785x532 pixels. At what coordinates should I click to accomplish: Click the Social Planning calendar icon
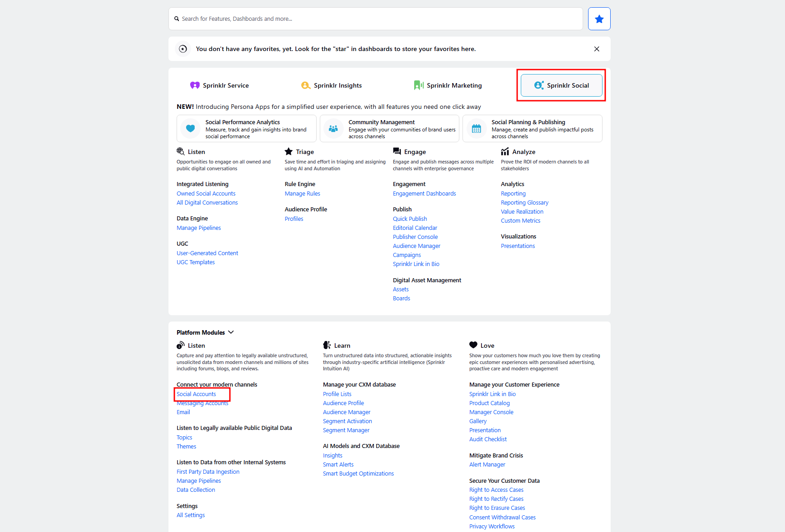477,129
